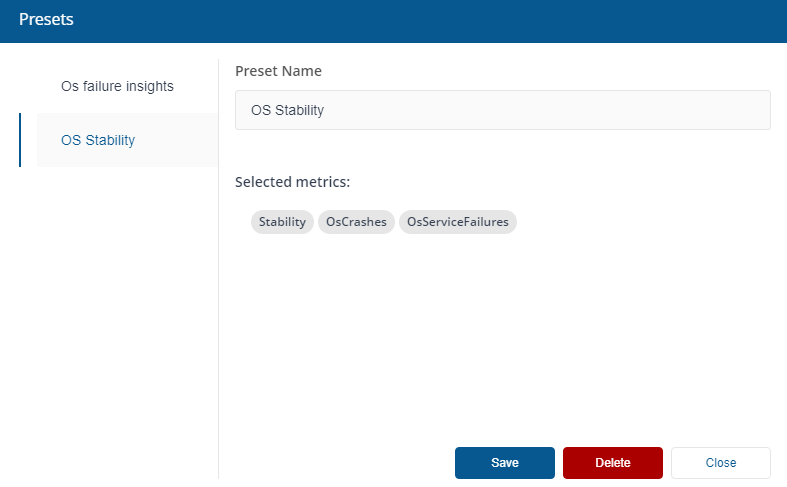The width and height of the screenshot is (787, 487).
Task: Click the OsCrashes metric chip
Action: pyautogui.click(x=356, y=222)
